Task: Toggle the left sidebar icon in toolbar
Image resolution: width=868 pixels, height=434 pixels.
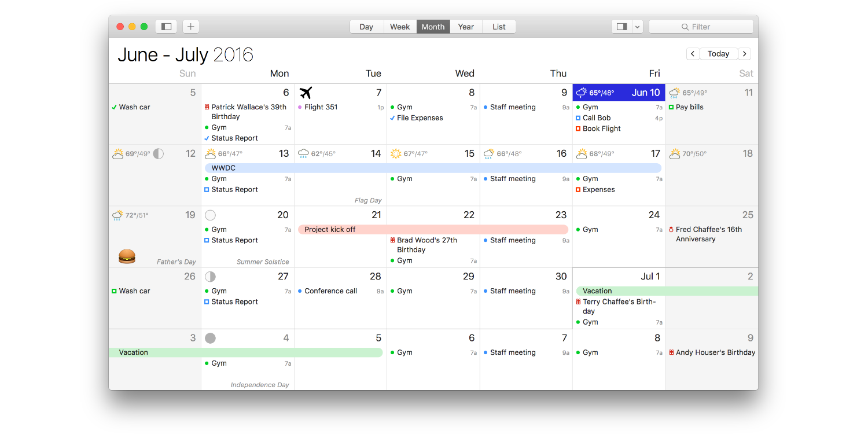Action: point(166,27)
